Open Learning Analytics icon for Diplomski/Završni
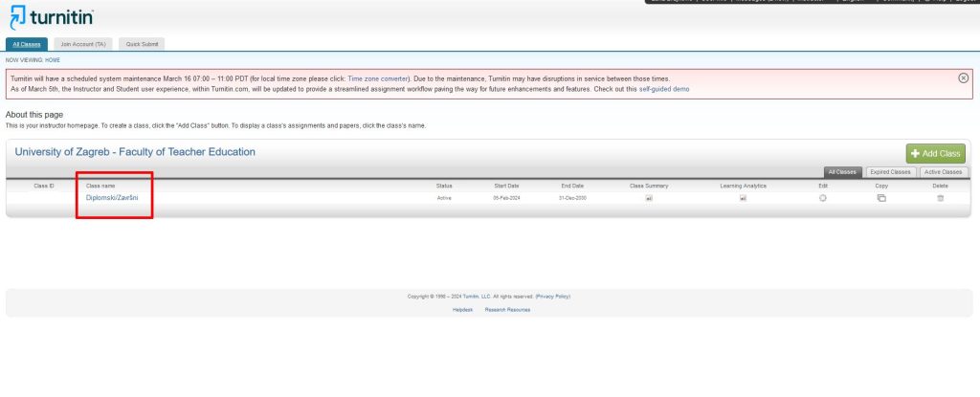This screenshot has height=397, width=980. (x=742, y=198)
